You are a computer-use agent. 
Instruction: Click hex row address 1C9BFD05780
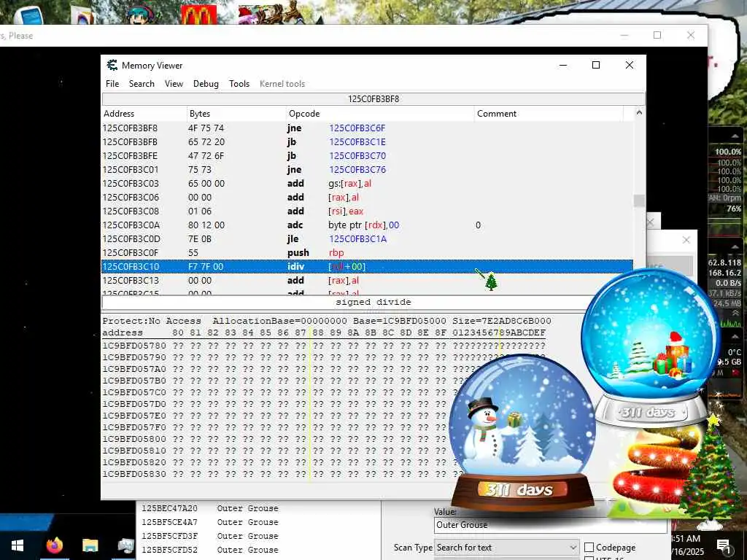[134, 346]
